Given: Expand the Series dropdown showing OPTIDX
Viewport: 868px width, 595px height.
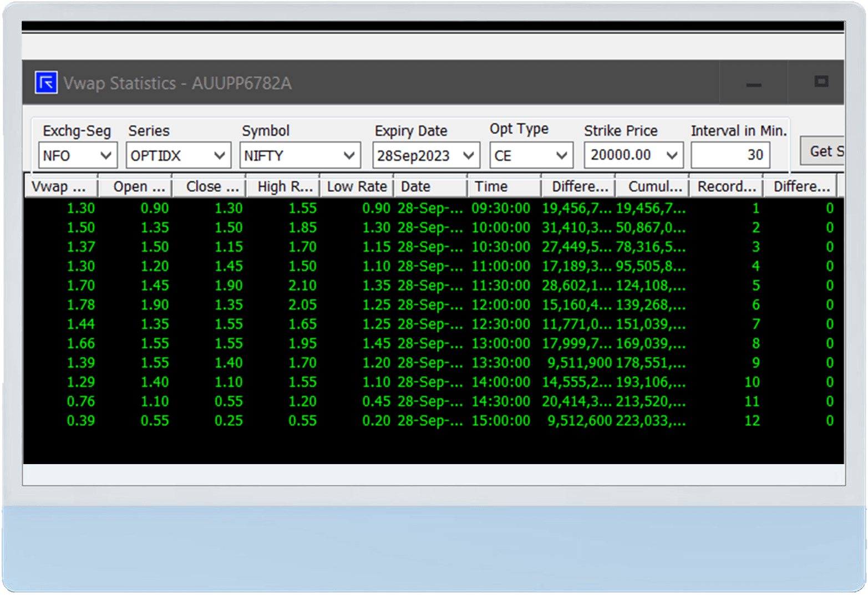Looking at the screenshot, I should click(220, 155).
